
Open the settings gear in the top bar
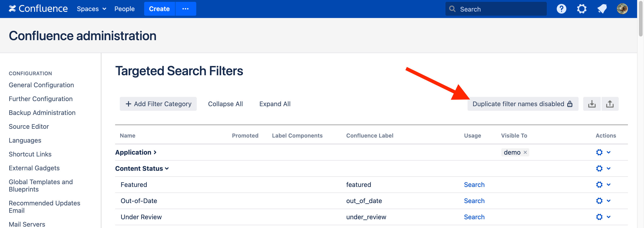pos(582,9)
